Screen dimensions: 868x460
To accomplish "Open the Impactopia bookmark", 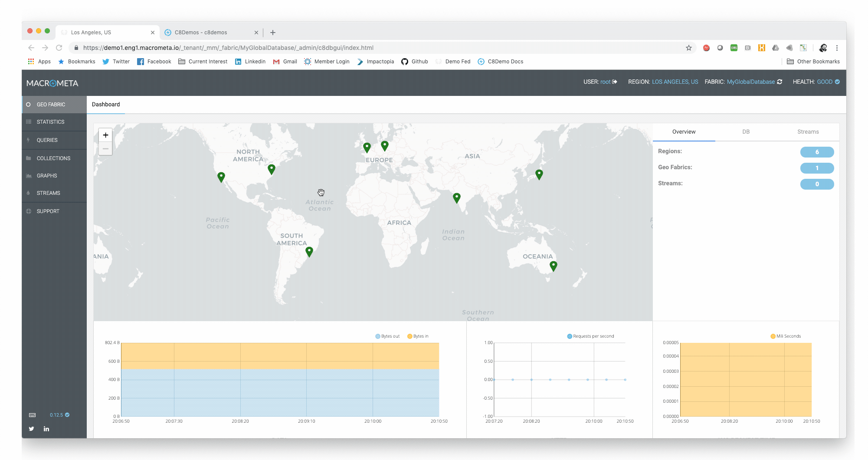I will [x=376, y=62].
